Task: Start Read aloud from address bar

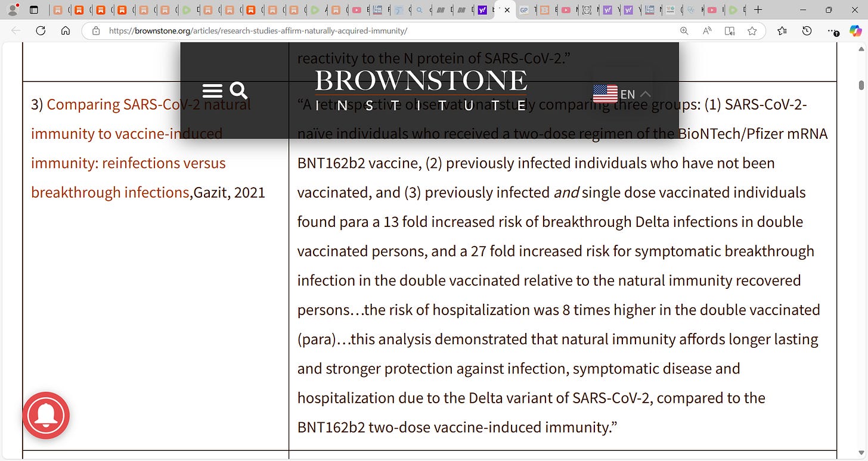Action: tap(707, 31)
